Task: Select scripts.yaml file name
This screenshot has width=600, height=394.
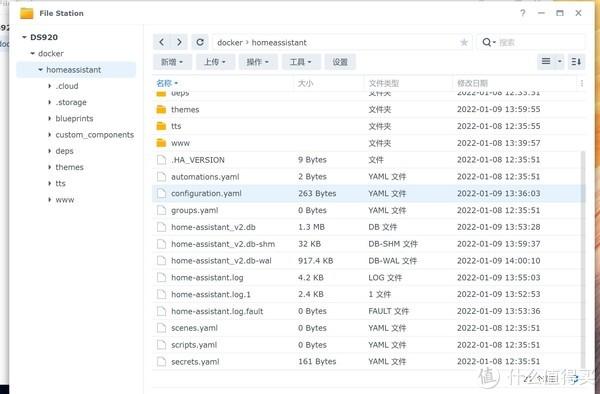Action: pos(194,345)
